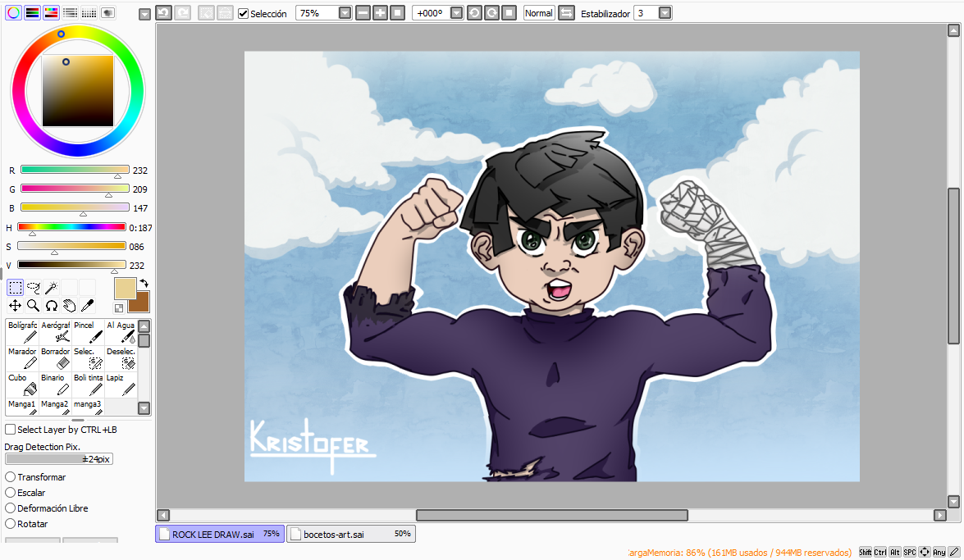This screenshot has width=964, height=560.
Task: Click the beige foreground color swatch
Action: [125, 289]
